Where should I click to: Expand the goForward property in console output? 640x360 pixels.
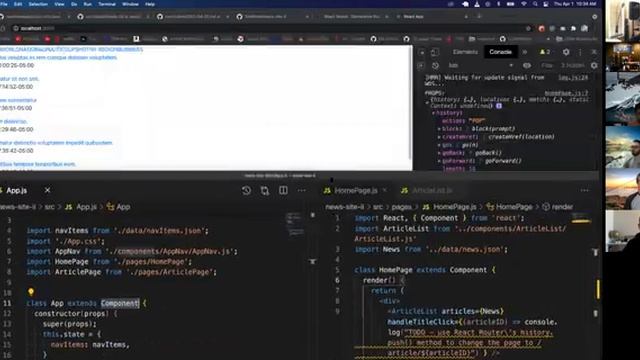439,161
